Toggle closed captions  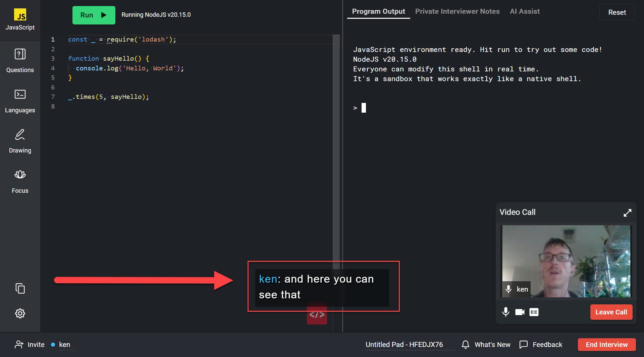(x=534, y=312)
